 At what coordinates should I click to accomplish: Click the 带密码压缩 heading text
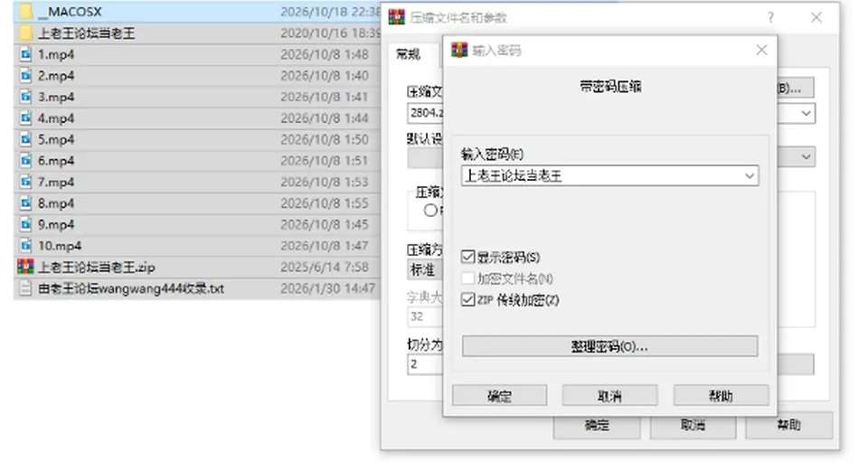(610, 87)
